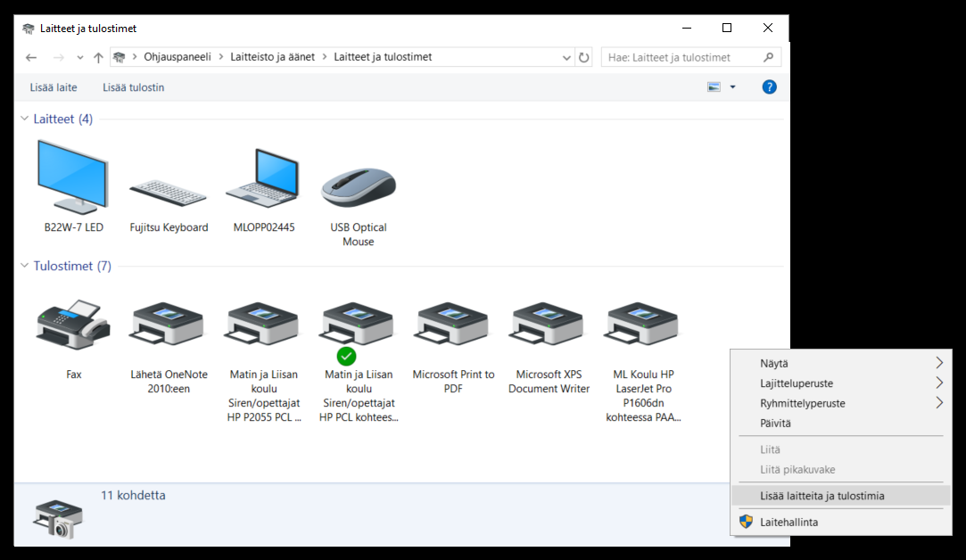Click the search magnifier icon
This screenshot has height=560, width=966.
coord(768,57)
